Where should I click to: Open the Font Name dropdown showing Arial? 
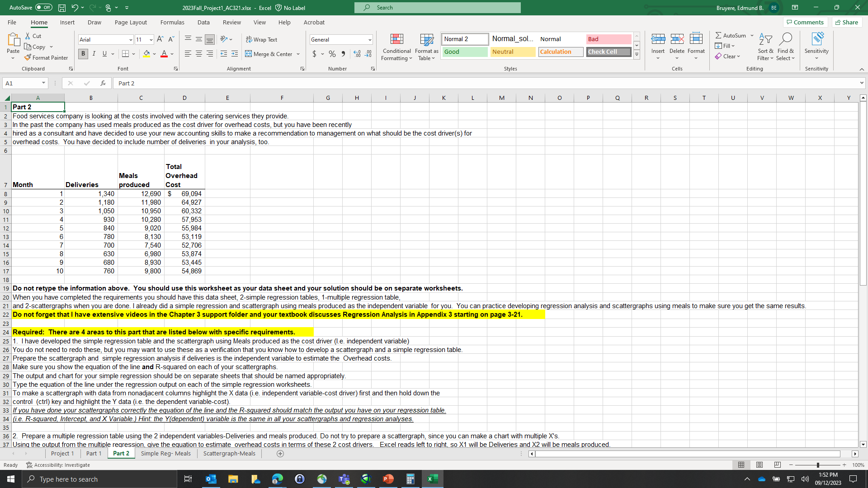pos(131,40)
